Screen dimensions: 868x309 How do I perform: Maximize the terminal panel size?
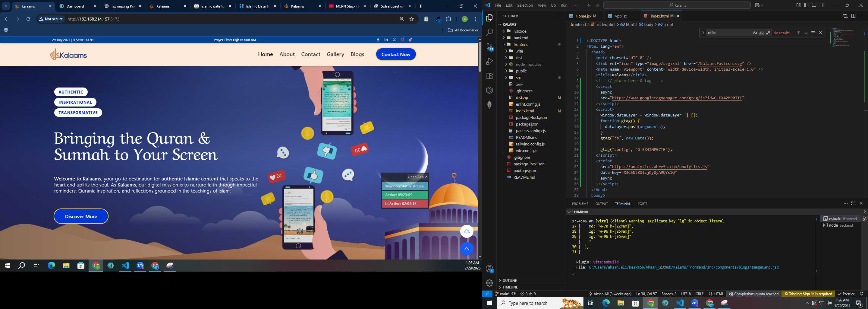tap(853, 203)
